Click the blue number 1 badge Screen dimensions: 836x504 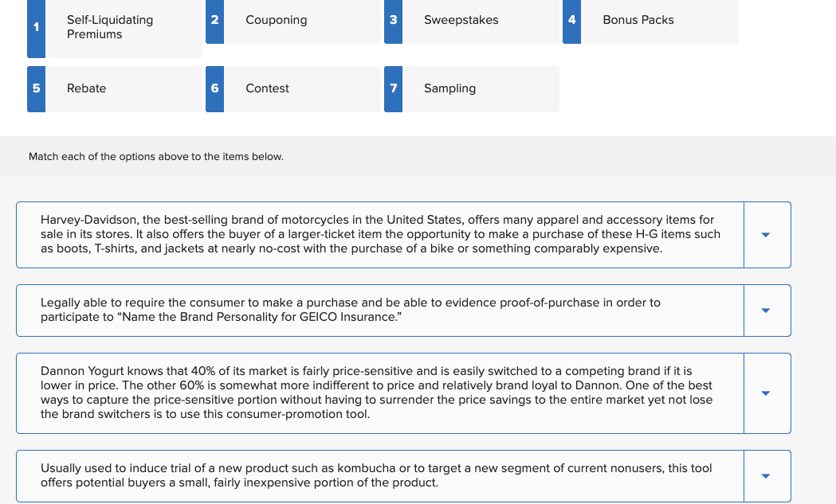click(x=35, y=27)
